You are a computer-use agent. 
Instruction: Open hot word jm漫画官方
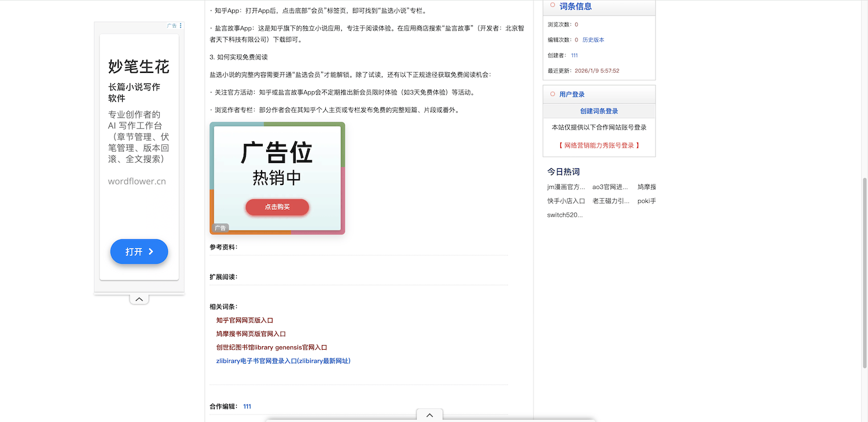click(566, 187)
